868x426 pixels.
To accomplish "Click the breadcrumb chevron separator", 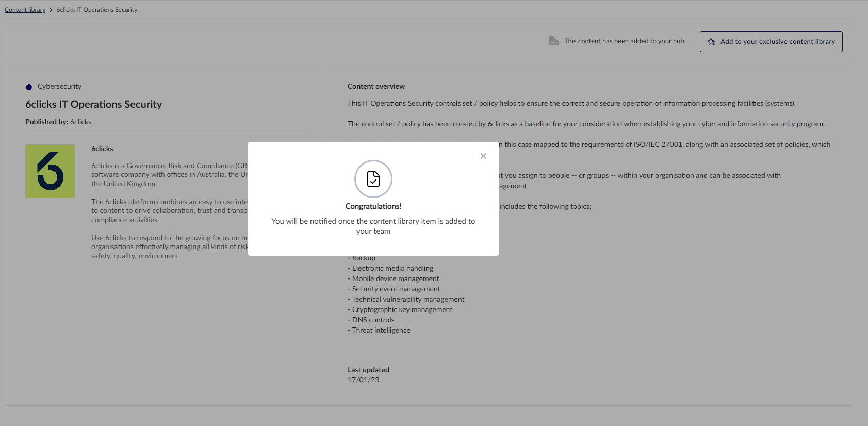I will point(51,10).
